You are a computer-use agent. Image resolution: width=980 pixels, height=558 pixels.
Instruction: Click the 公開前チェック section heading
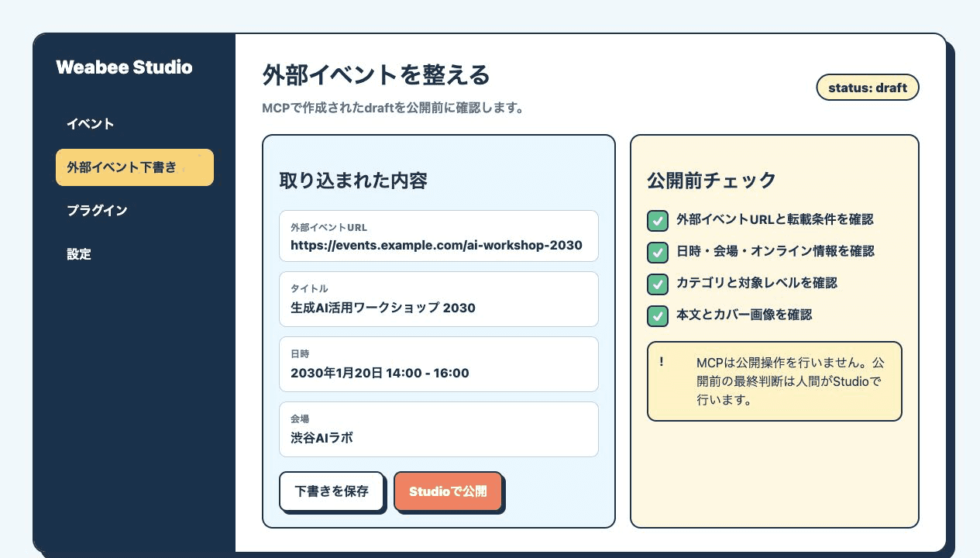pos(712,180)
